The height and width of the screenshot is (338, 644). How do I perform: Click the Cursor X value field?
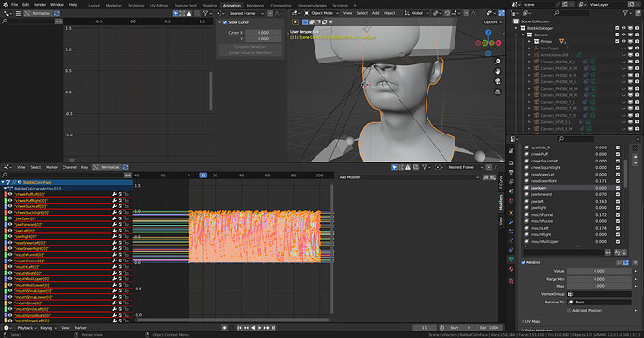[263, 32]
